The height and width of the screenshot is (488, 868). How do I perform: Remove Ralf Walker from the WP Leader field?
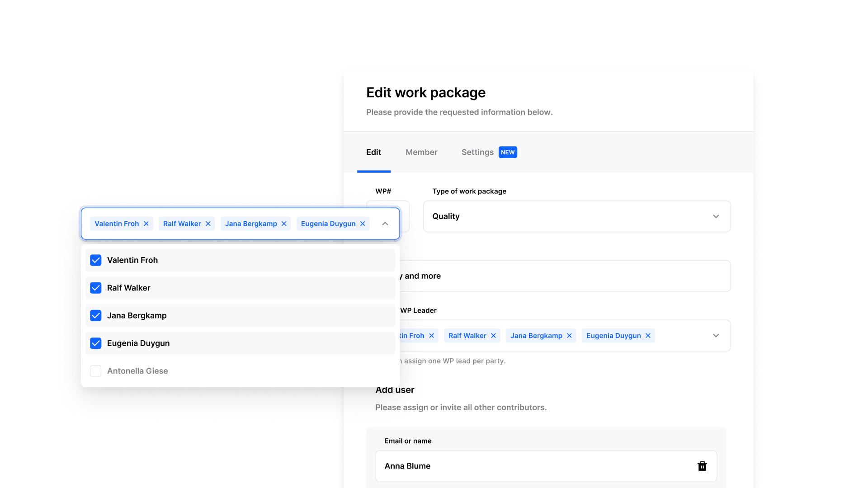tap(493, 336)
